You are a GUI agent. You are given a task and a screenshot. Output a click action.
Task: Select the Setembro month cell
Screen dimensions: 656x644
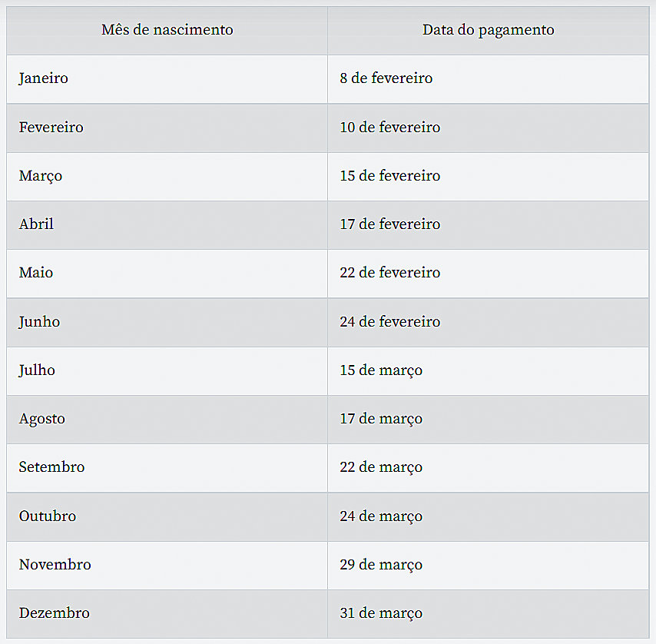[x=51, y=467]
